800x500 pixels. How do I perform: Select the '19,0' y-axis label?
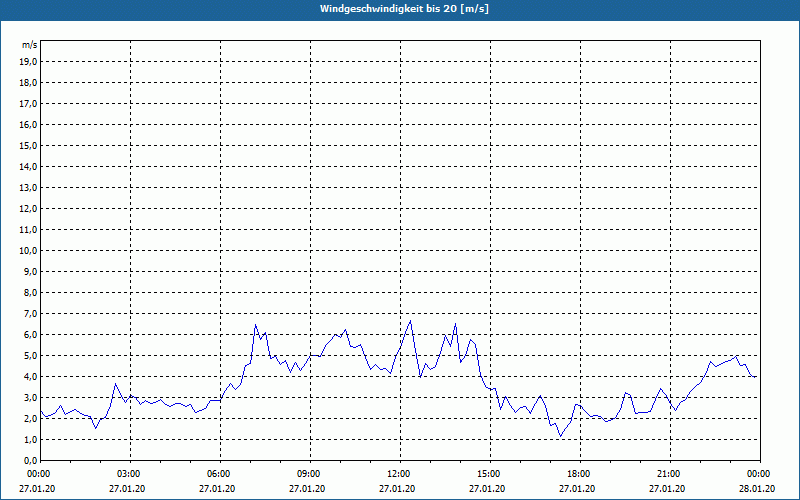pyautogui.click(x=28, y=62)
